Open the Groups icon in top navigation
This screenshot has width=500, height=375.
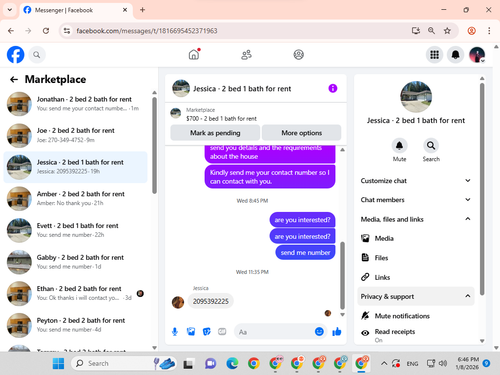click(x=298, y=55)
